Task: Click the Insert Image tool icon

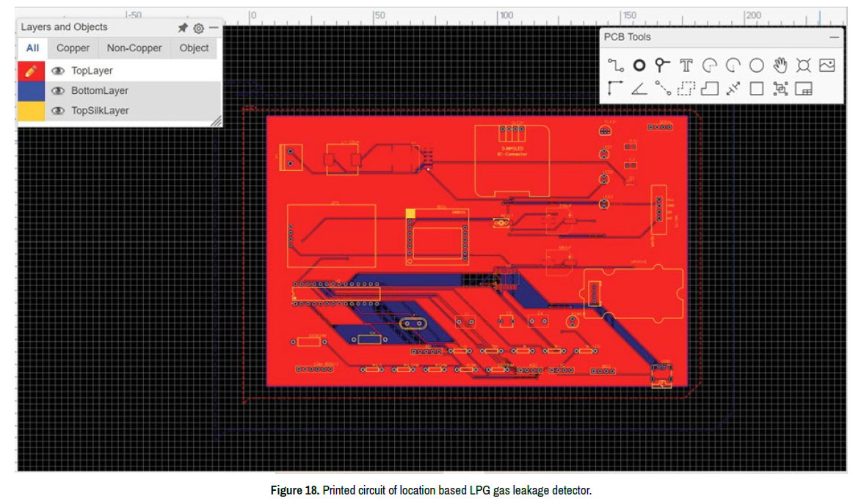Action: click(827, 65)
